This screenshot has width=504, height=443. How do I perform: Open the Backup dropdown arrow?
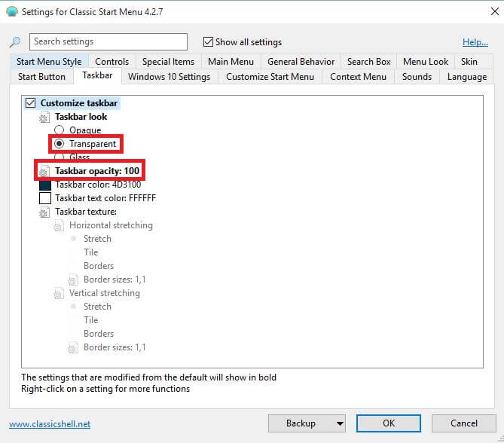coord(340,423)
